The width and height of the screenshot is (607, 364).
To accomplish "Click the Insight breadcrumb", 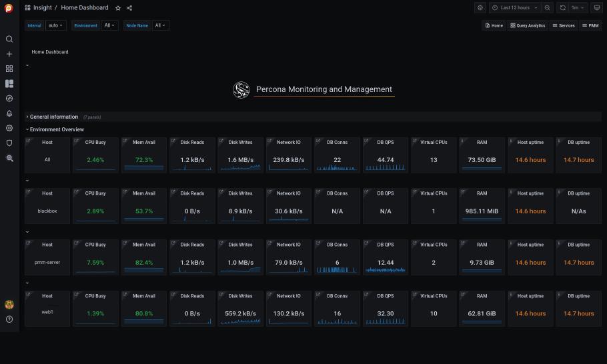I will [43, 8].
